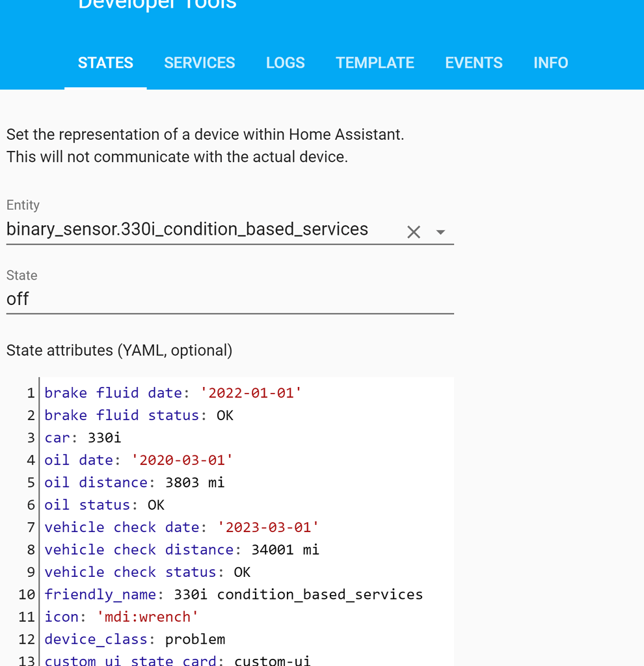Switch to the LOGS tab

[x=285, y=62]
